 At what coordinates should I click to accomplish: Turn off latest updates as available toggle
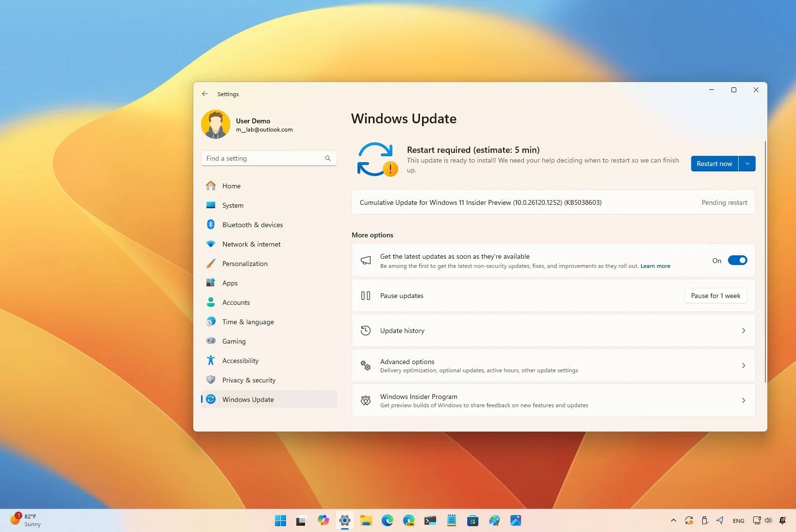pos(738,260)
